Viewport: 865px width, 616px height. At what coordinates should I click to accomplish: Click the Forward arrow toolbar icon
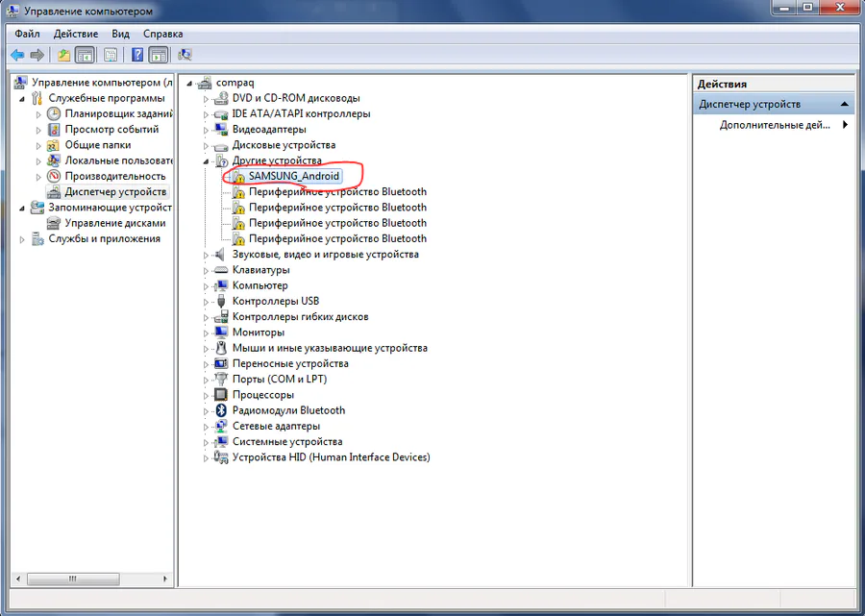click(x=37, y=55)
